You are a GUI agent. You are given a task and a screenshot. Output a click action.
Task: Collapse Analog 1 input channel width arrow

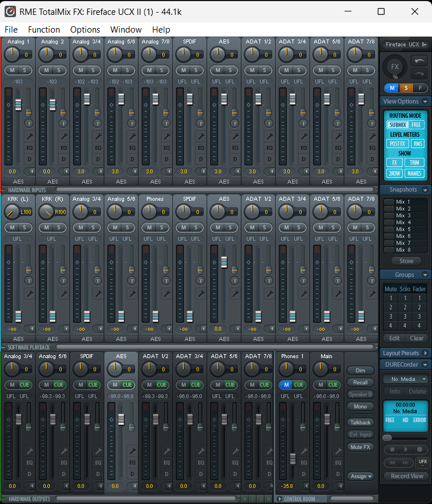(31, 171)
